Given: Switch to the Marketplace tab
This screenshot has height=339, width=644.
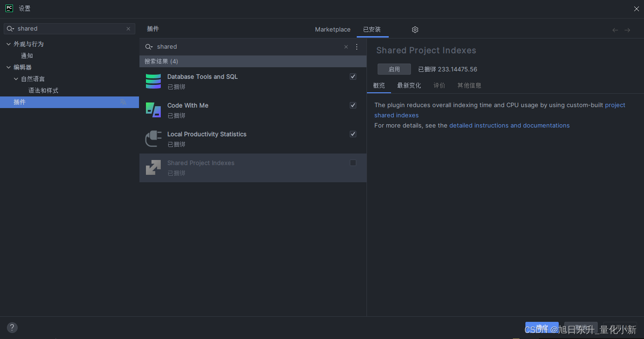Looking at the screenshot, I should [333, 30].
